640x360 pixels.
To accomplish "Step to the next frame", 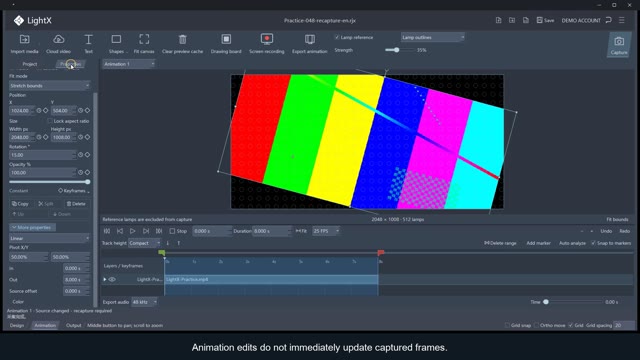I will click(x=146, y=231).
